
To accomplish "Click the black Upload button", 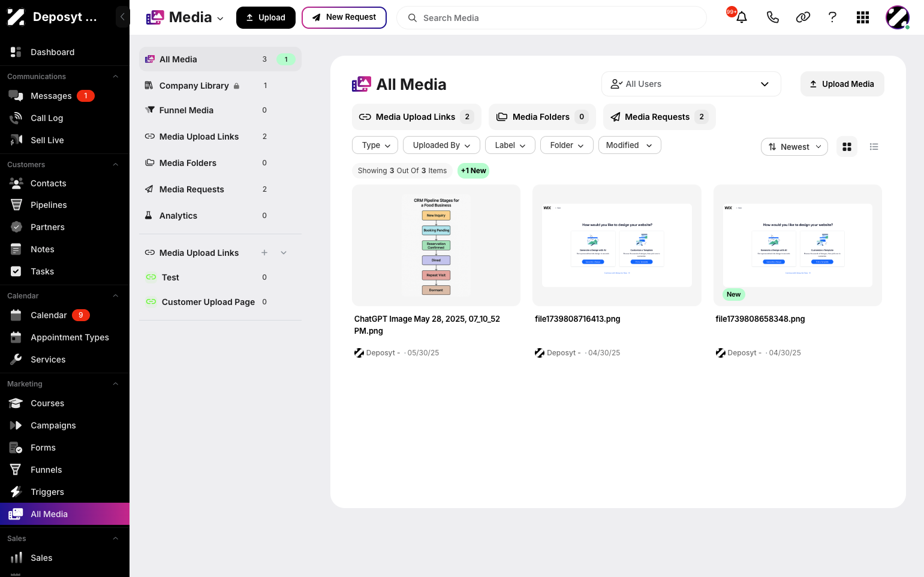I will point(266,17).
